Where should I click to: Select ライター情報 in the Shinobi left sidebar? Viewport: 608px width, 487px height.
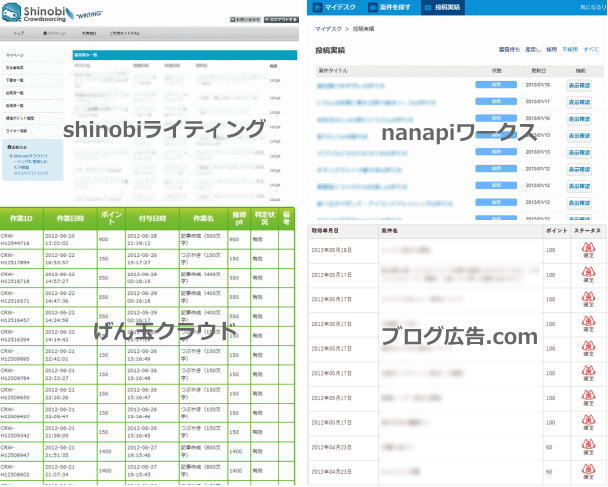coord(16,131)
